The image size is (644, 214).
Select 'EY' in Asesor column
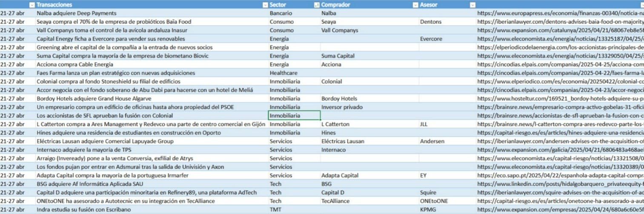tap(447, 175)
